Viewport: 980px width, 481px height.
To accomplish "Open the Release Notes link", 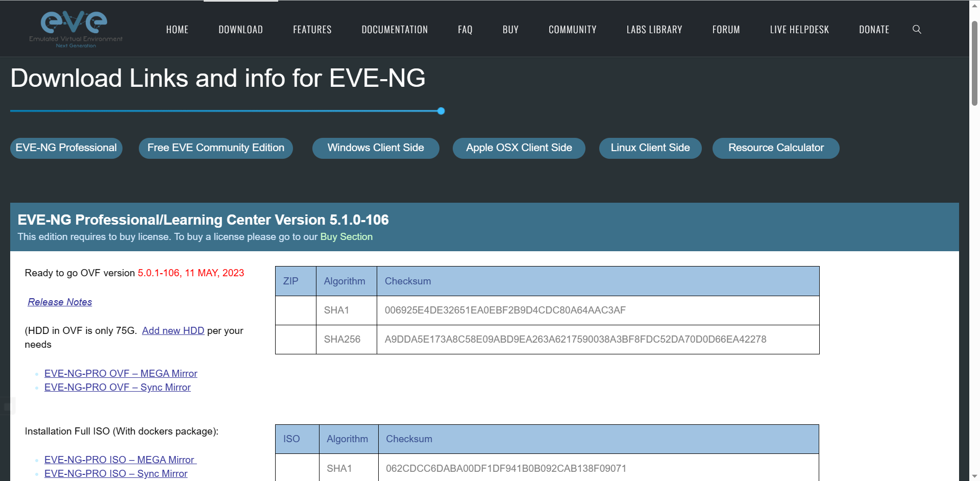I will pos(60,302).
